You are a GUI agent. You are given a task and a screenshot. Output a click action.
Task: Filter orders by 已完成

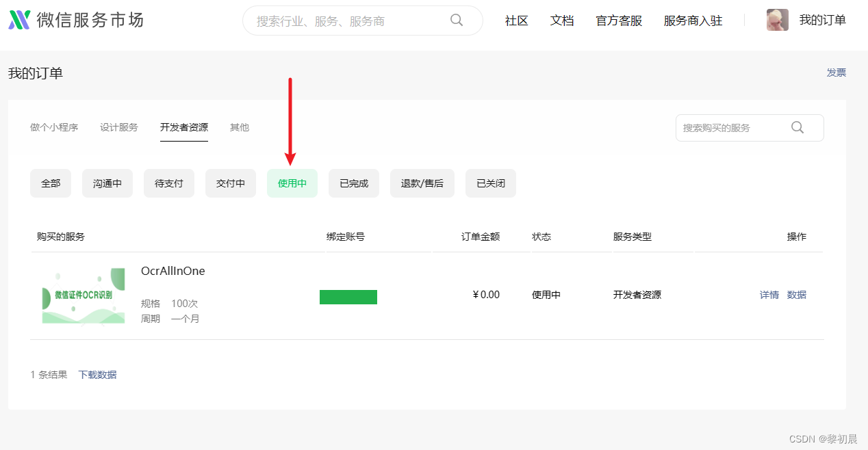coord(354,183)
